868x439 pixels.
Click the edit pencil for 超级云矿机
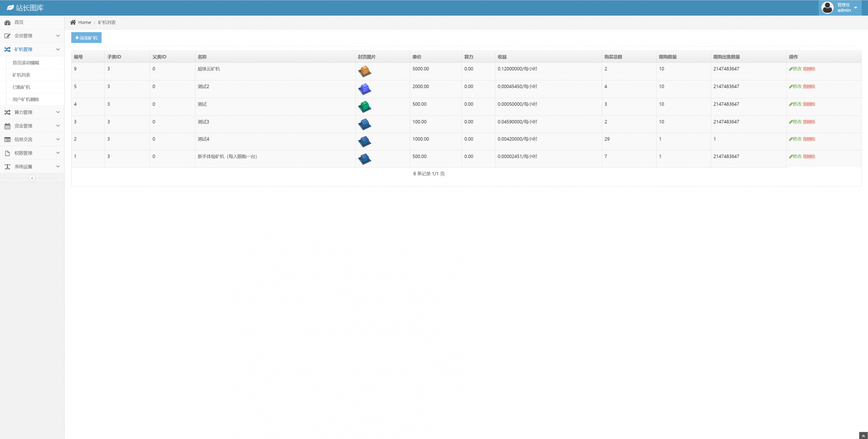[790, 69]
